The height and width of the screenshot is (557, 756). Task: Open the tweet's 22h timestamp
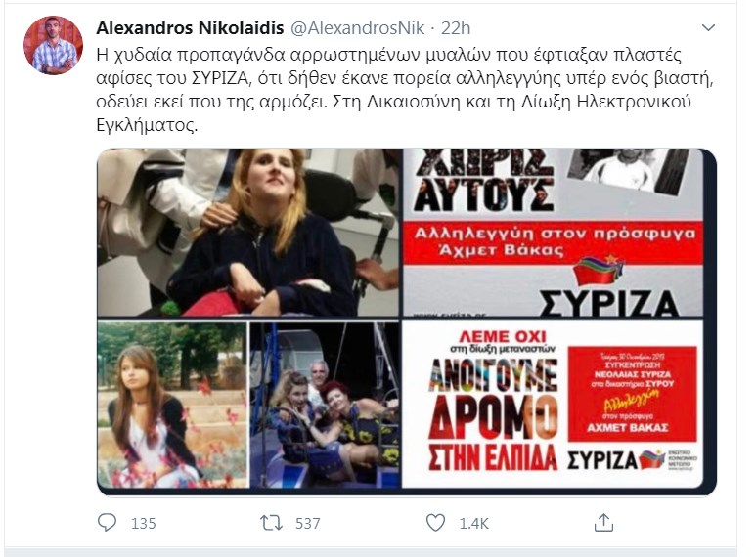tap(456, 28)
